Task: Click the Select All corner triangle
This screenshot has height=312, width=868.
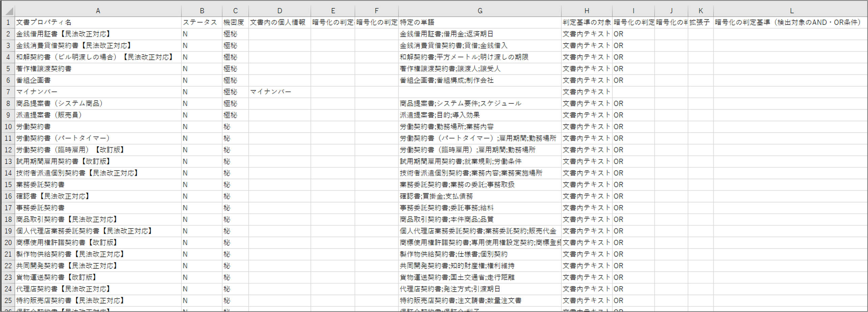Action: click(9, 11)
